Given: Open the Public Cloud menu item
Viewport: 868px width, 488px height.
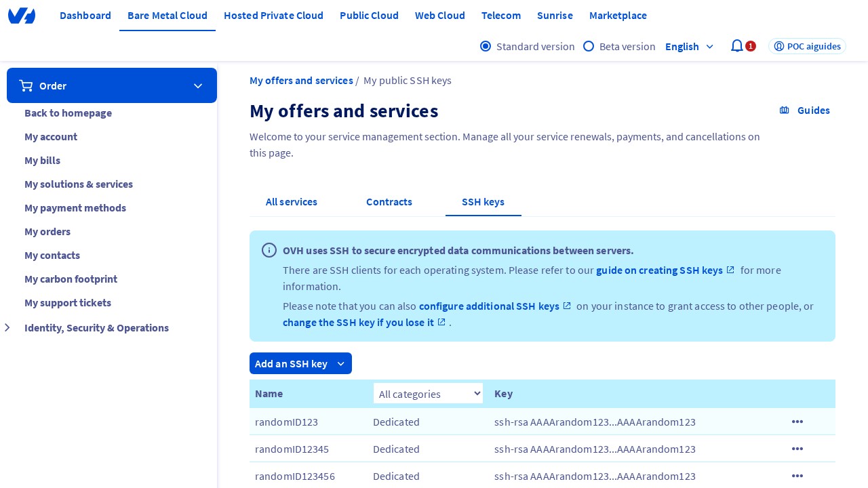Looking at the screenshot, I should (x=369, y=16).
